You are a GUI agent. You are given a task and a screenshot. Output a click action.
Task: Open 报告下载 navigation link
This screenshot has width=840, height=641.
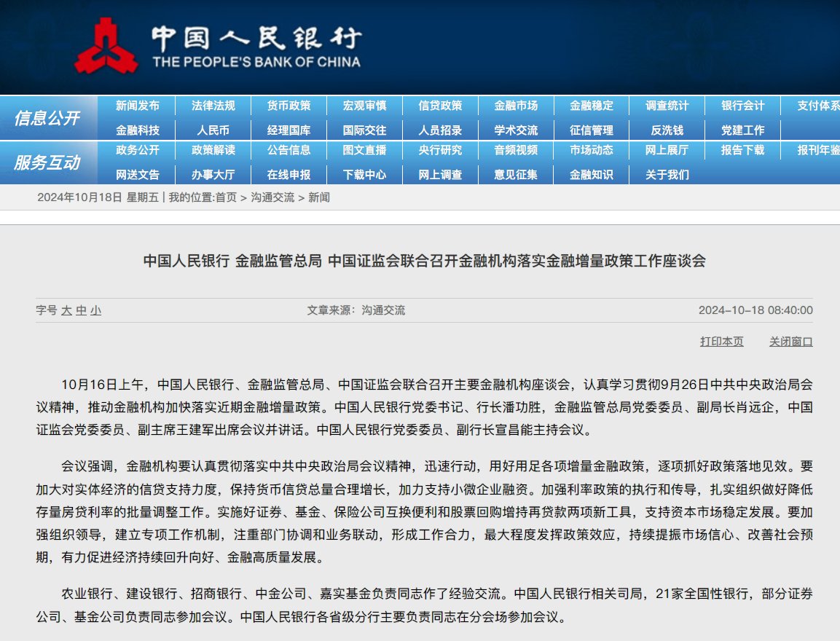click(x=742, y=150)
